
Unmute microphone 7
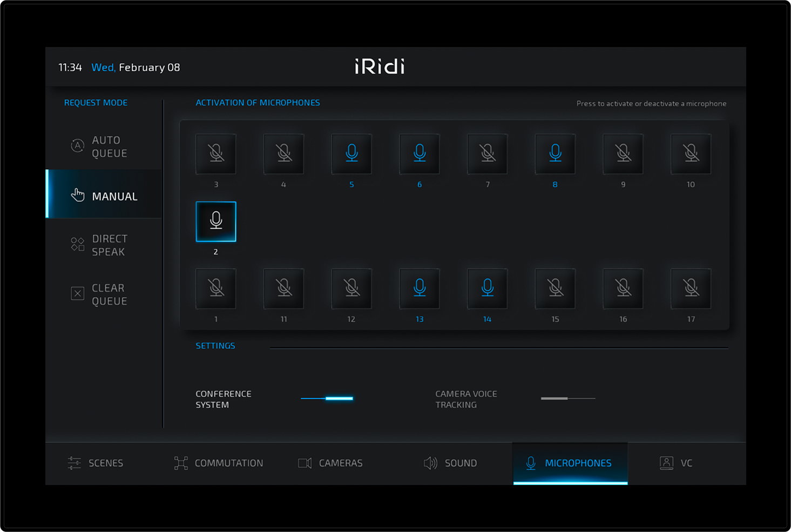487,154
